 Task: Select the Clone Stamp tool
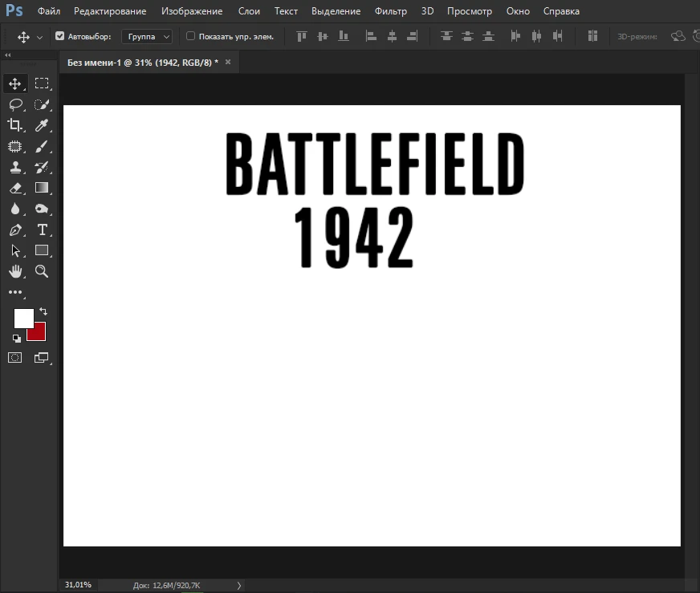[15, 166]
